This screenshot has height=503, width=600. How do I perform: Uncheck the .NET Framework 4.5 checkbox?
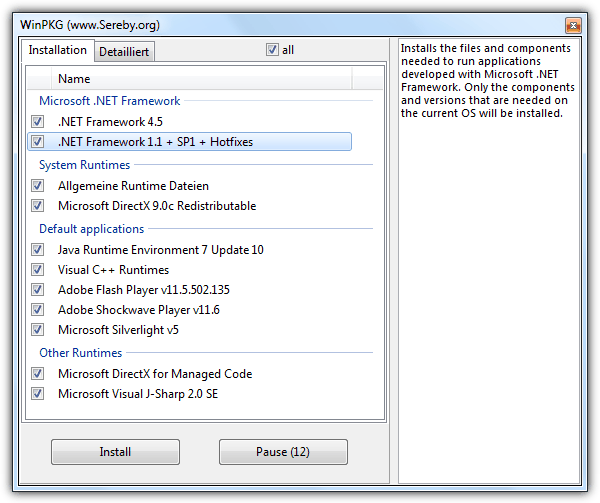38,122
